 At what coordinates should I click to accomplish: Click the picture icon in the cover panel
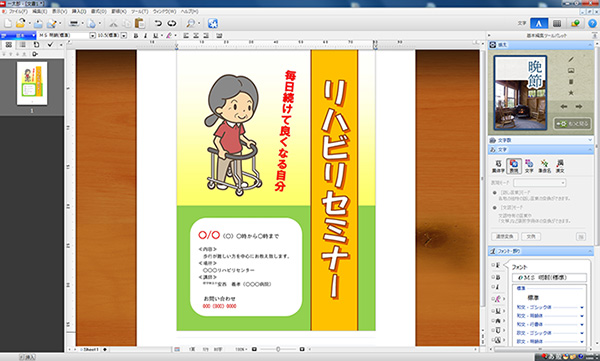coord(571,70)
